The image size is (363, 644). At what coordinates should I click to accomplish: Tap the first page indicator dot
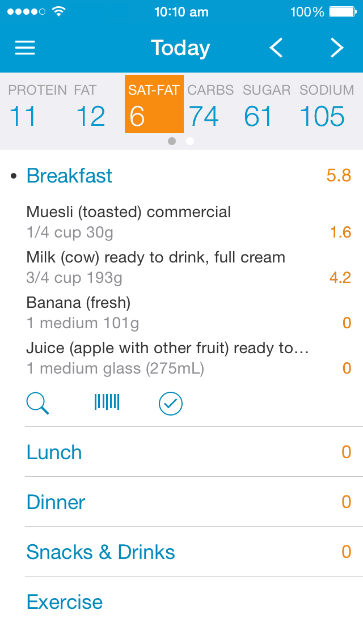pos(172,141)
